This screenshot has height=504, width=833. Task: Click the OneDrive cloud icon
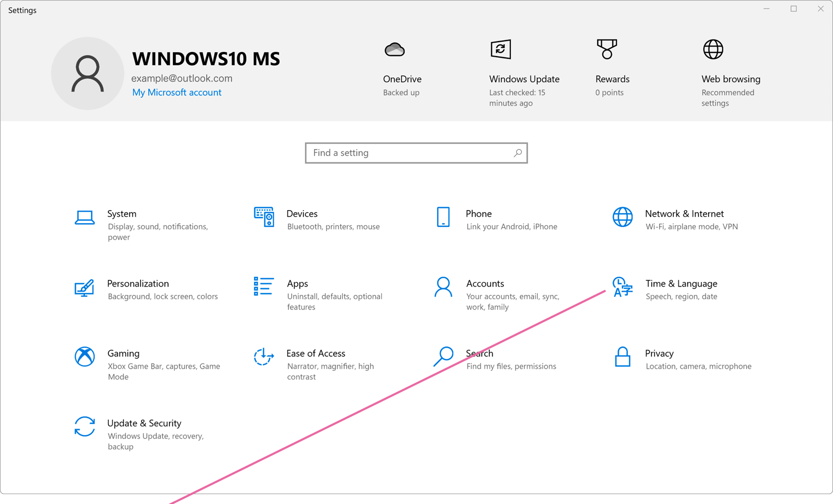(x=395, y=49)
